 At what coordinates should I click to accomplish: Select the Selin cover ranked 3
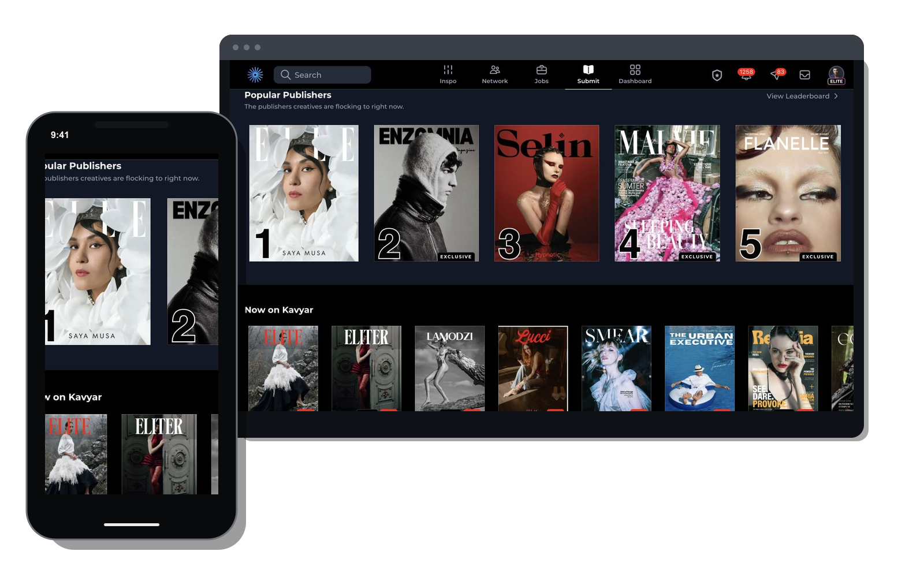click(x=547, y=193)
